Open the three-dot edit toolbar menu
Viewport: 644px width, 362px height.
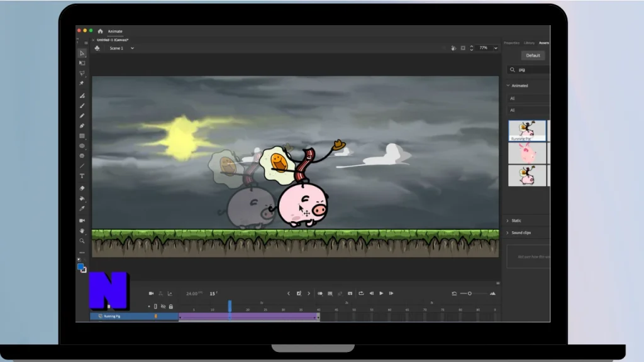point(82,253)
